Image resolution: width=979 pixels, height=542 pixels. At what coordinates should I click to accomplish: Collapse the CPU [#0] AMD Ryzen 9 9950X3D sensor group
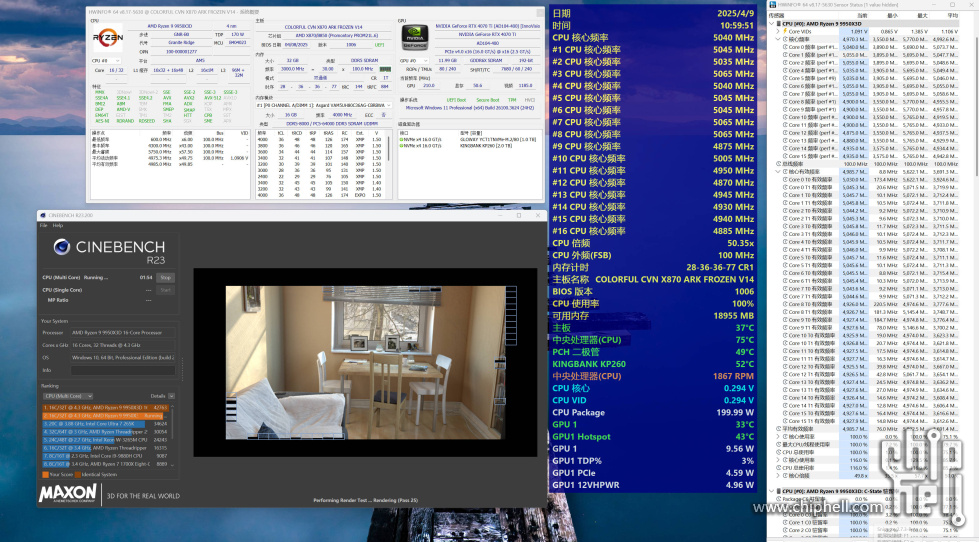tap(772, 24)
